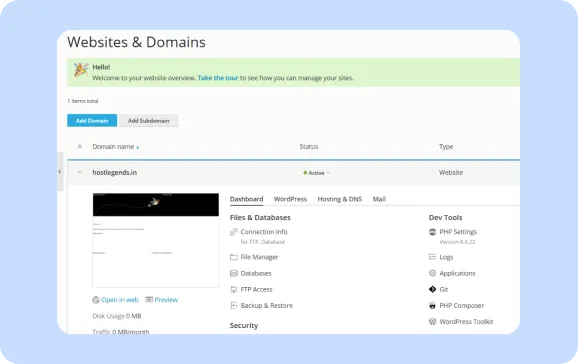
Task: Follow the Take the tour link
Action: coord(218,78)
